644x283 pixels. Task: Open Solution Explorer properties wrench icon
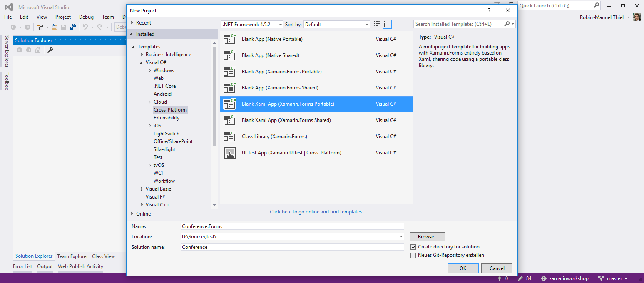click(50, 50)
